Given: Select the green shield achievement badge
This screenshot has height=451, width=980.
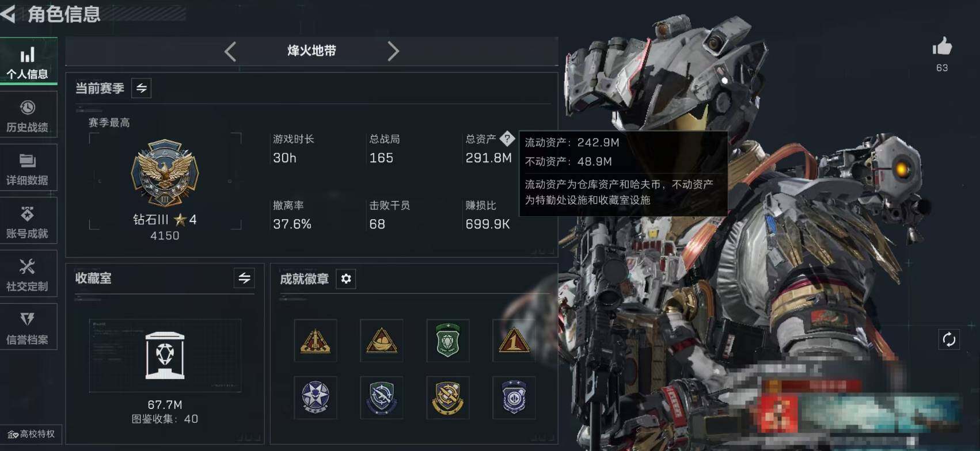Looking at the screenshot, I should pos(448,341).
